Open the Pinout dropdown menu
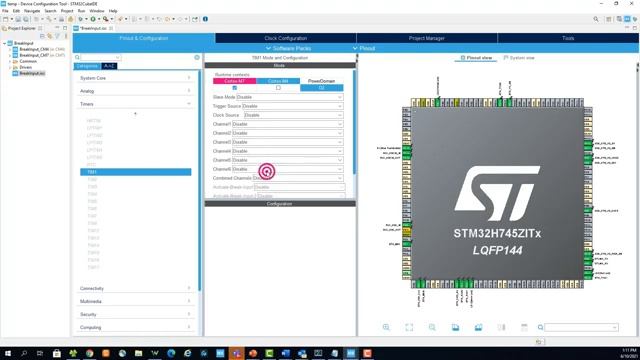Viewport: 640px width, 360px height. 364,48
